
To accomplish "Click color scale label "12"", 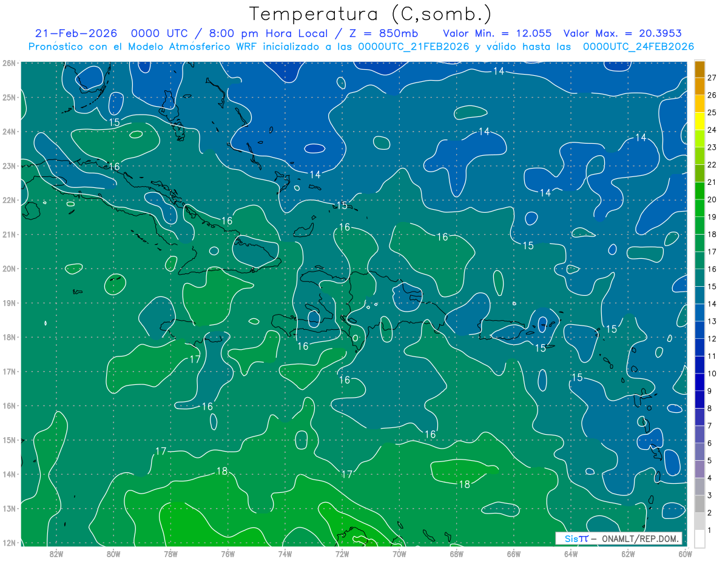I will [712, 338].
